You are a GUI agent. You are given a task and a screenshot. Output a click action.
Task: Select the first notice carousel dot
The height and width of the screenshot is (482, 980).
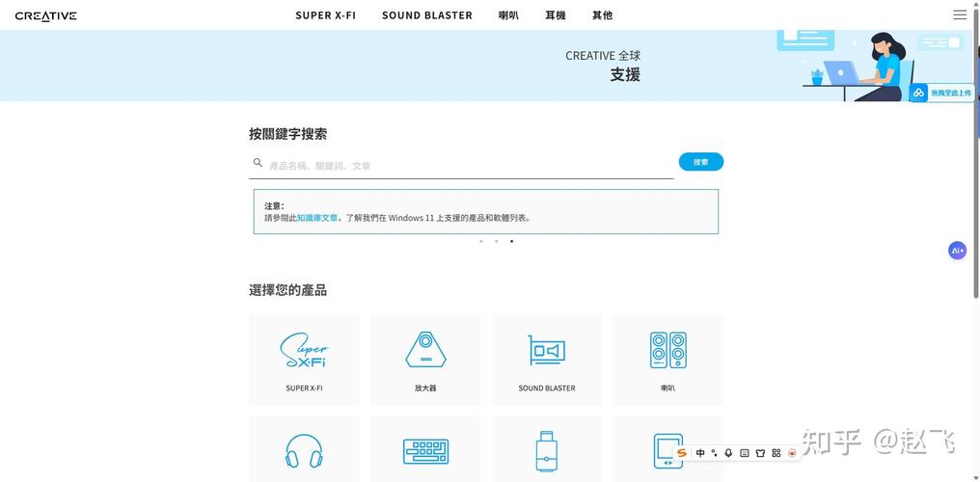[480, 241]
